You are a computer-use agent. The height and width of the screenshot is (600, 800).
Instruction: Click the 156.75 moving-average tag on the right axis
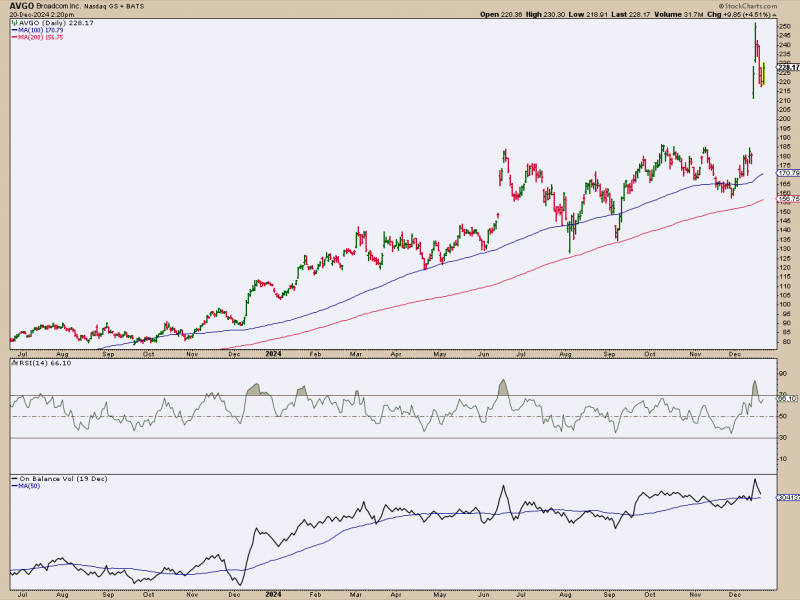tap(789, 199)
